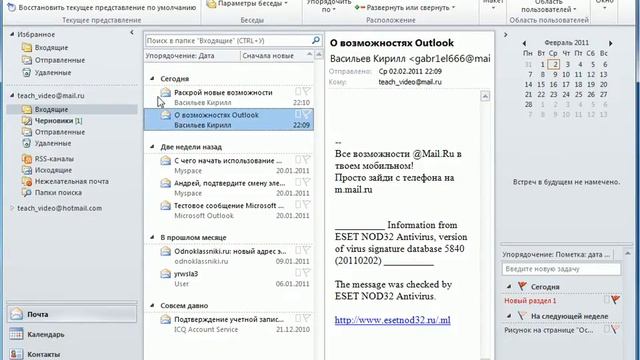The height and width of the screenshot is (360, 640).
Task: Flag the Odnoklassniki.ru message
Action: pos(307,250)
